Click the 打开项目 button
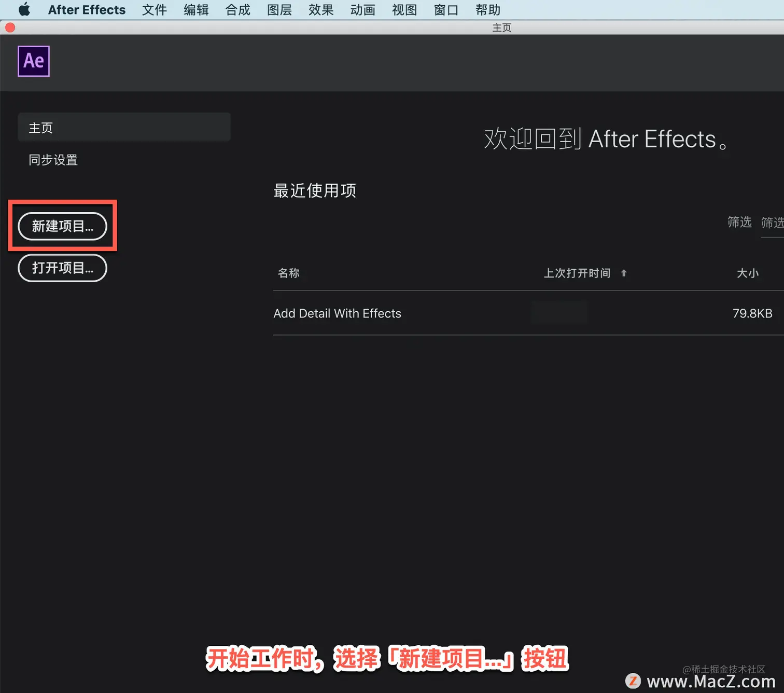 [62, 268]
